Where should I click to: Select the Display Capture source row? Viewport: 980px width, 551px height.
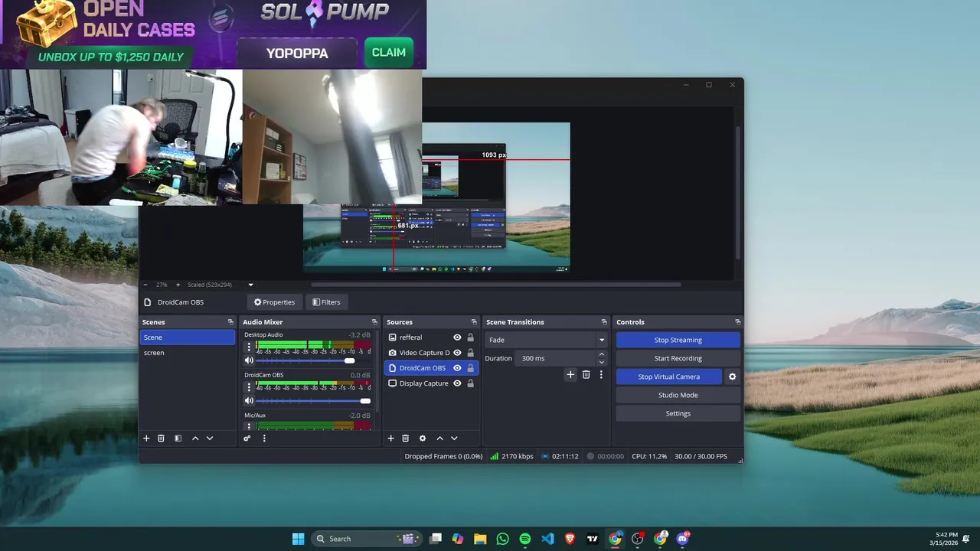(431, 383)
